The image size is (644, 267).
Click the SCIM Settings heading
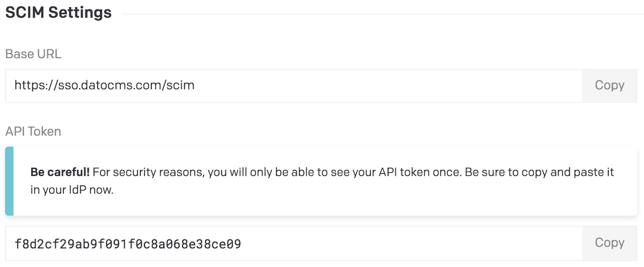(x=58, y=13)
